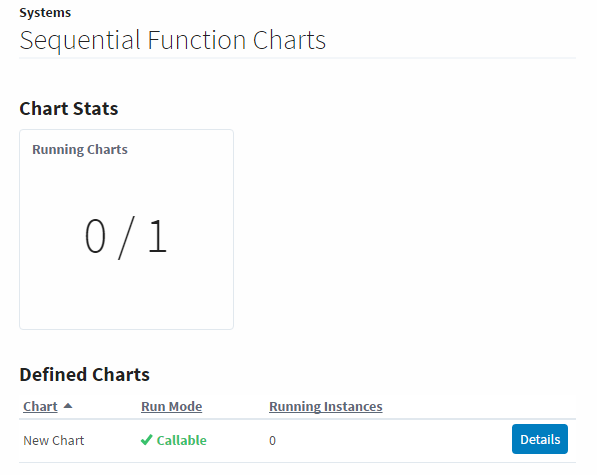Click the Defined Charts section heading
This screenshot has height=475, width=597.
tap(85, 375)
